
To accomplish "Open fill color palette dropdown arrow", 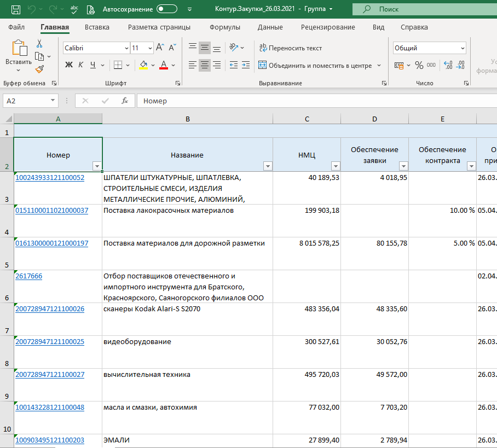I will click(x=153, y=65).
